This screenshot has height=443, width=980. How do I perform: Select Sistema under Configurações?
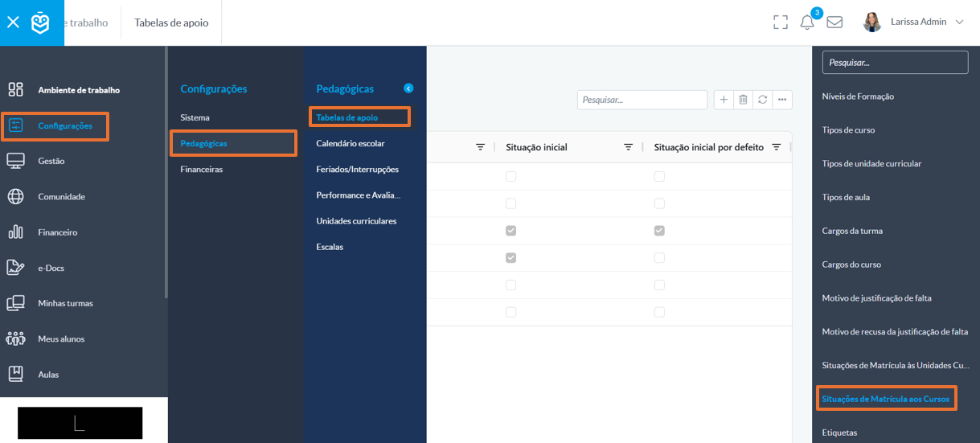point(195,117)
